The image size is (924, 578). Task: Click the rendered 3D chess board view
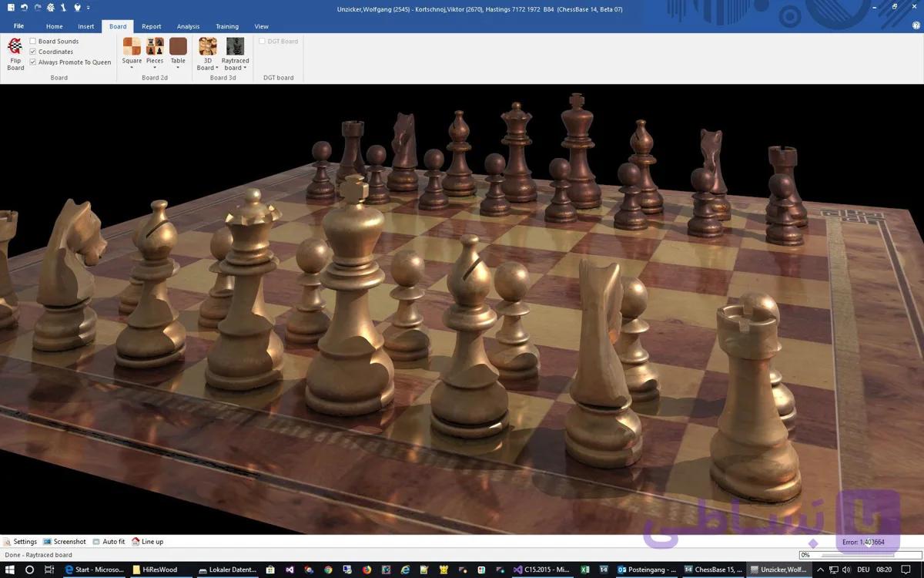coord(462,309)
